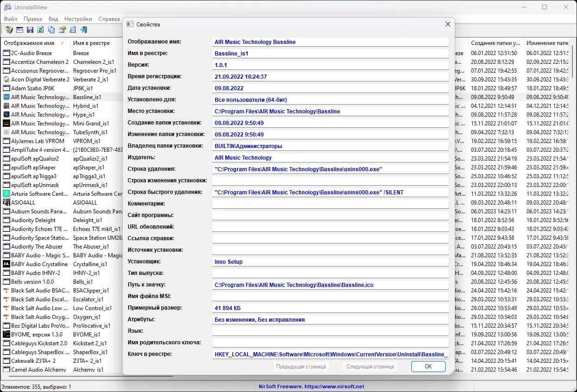
Task: Click the Copy selected items toolbar icon
Action: [51, 30]
